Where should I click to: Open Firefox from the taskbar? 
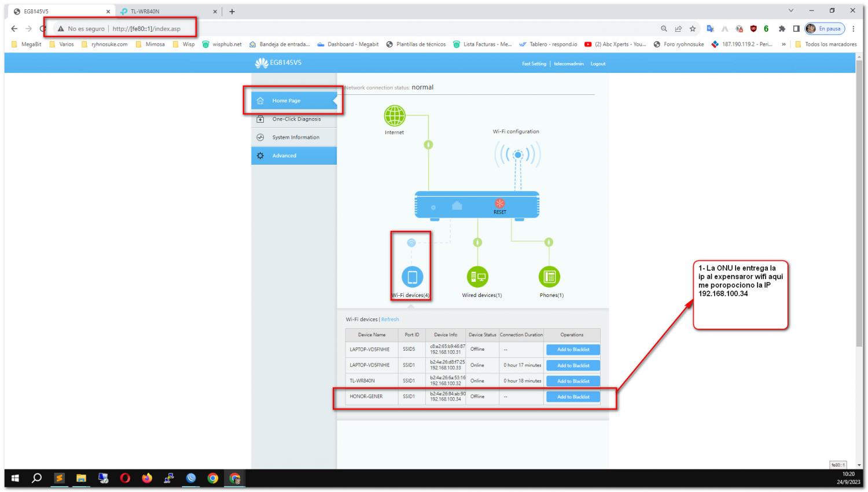pos(147,478)
